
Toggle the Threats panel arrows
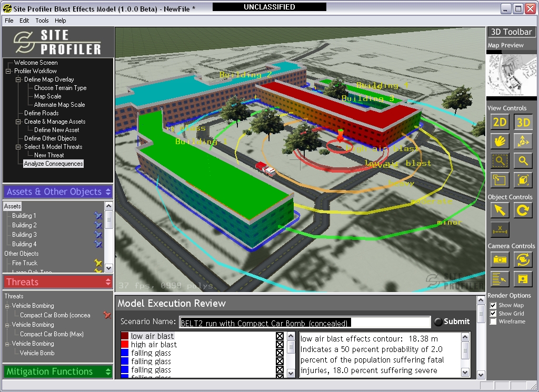pyautogui.click(x=108, y=282)
